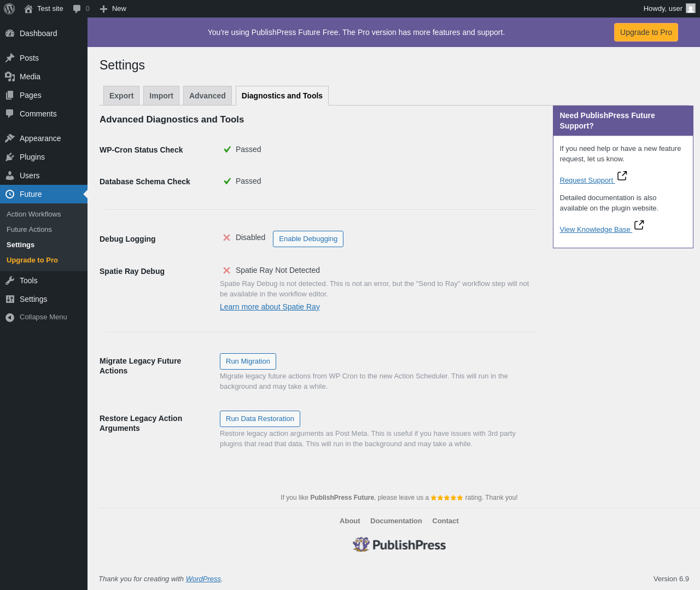
Task: Click the Contact footer link
Action: coord(445,521)
